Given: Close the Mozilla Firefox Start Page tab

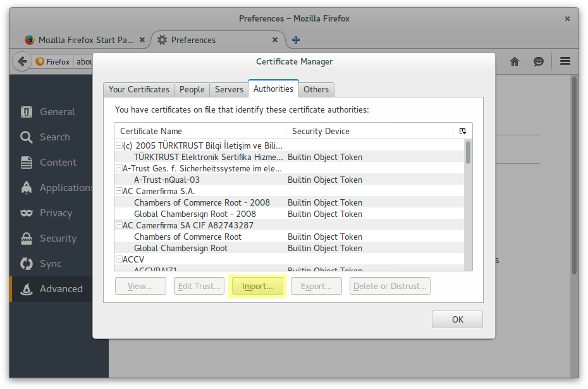Looking at the screenshot, I should (142, 40).
